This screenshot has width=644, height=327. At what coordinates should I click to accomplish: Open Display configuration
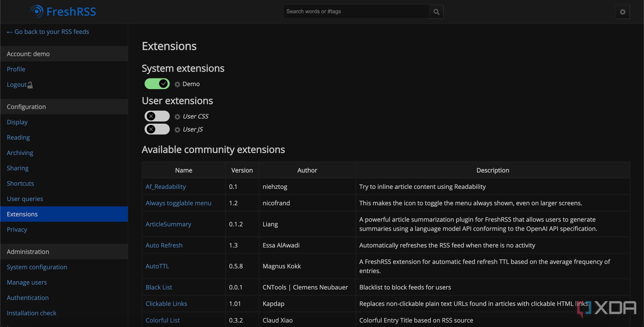tap(17, 122)
